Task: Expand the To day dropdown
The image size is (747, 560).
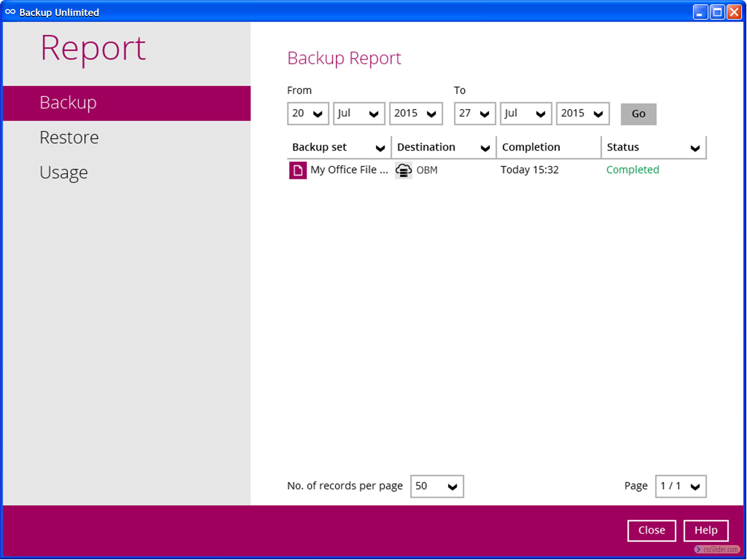Action: coord(474,114)
